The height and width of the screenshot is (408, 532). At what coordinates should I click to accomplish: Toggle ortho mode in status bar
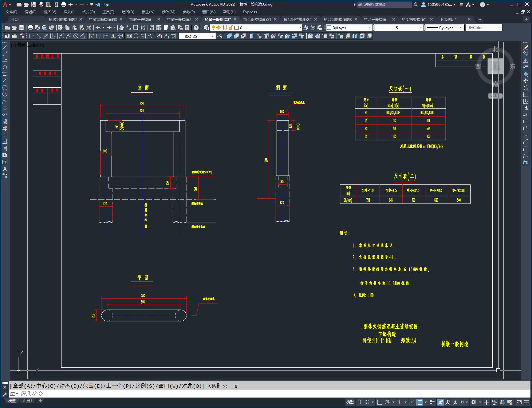tap(380, 402)
